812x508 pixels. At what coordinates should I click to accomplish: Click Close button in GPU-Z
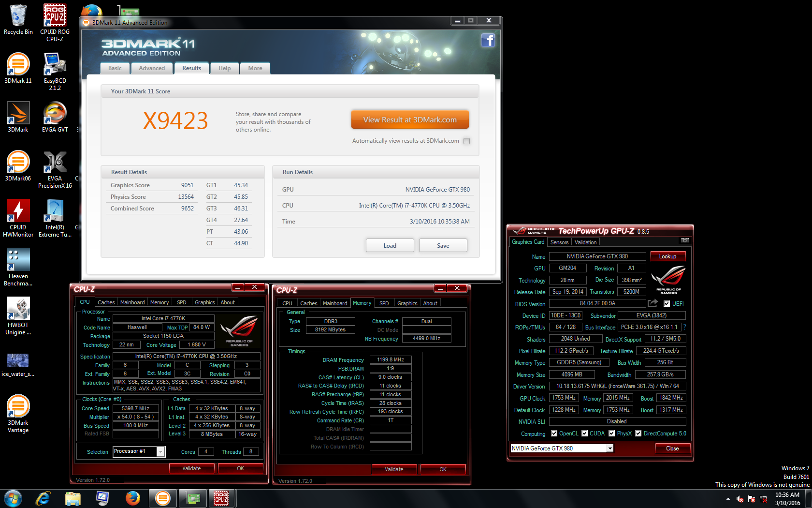[673, 448]
